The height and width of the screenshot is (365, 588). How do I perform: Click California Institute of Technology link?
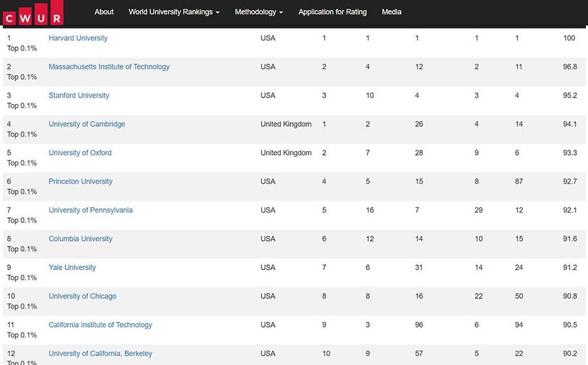[x=100, y=325]
